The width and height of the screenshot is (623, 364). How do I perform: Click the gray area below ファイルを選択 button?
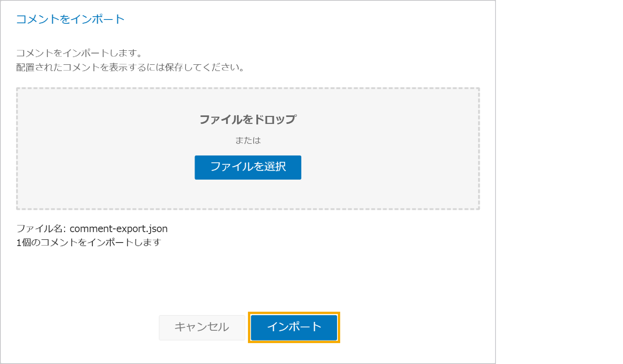[248, 194]
